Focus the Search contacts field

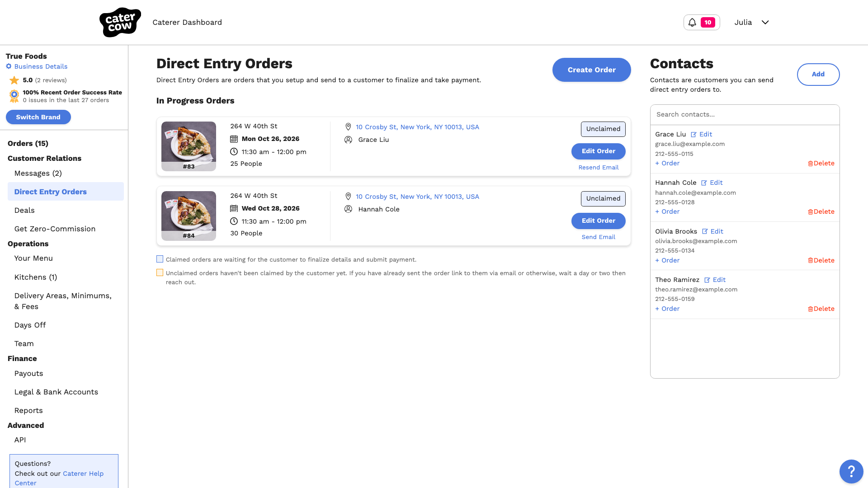745,115
